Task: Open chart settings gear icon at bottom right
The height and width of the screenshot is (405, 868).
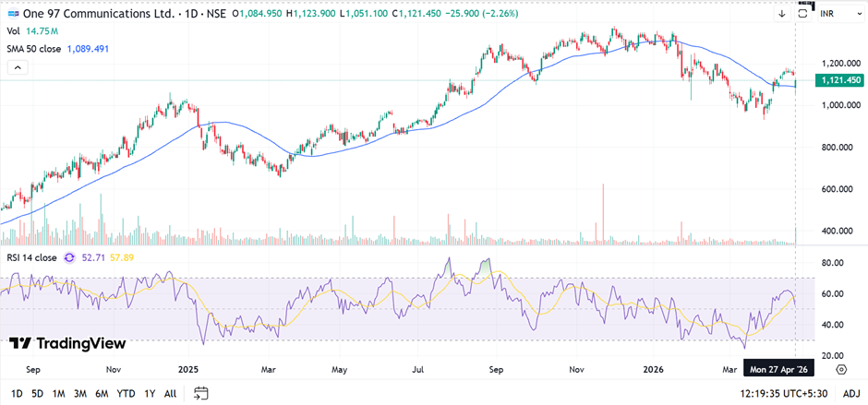Action: pyautogui.click(x=841, y=369)
